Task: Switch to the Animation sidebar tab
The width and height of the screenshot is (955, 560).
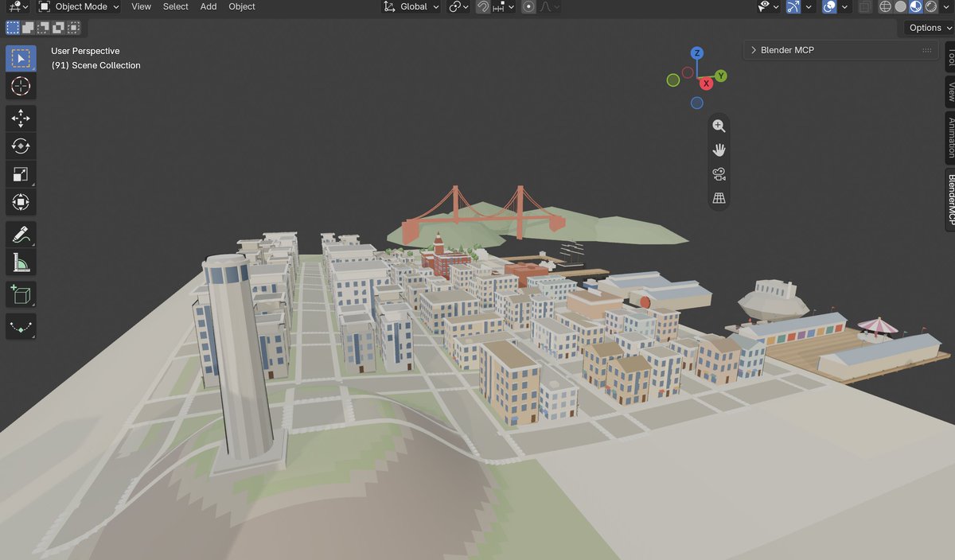Action: pyautogui.click(x=949, y=138)
